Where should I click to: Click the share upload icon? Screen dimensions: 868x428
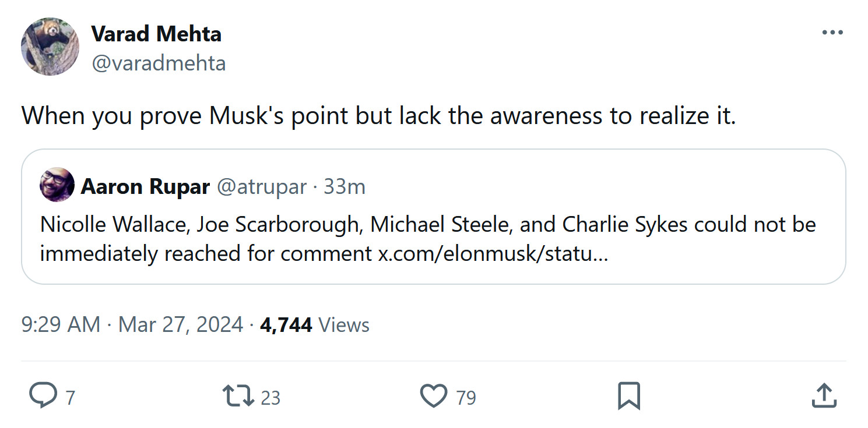[824, 396]
